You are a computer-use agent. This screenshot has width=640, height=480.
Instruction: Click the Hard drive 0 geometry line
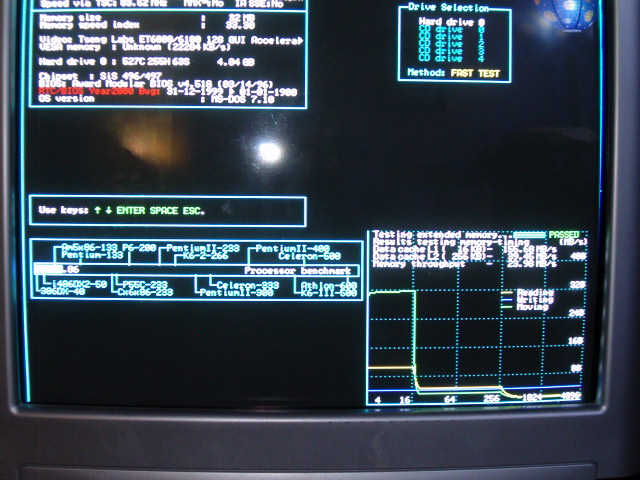[147, 62]
